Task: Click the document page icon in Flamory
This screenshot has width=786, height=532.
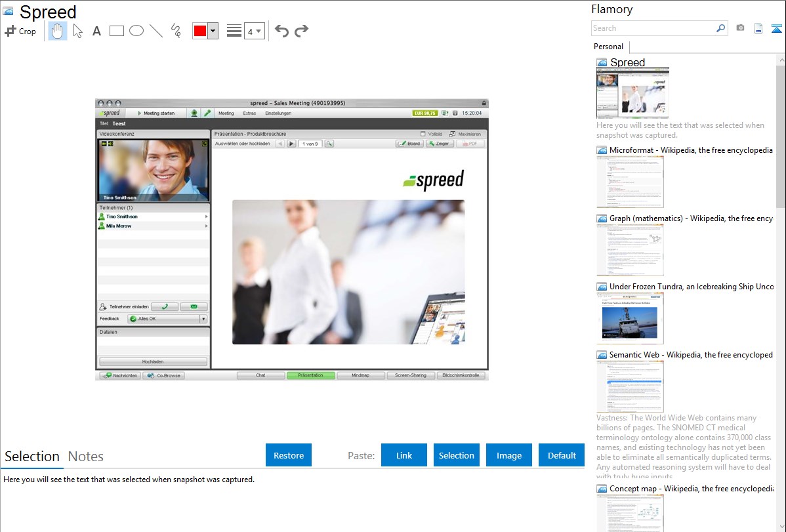Action: click(x=758, y=28)
